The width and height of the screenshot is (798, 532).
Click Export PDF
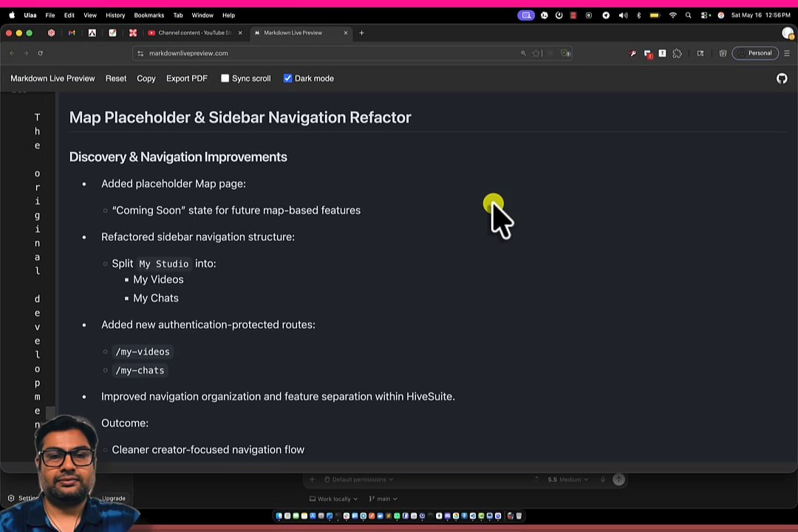(187, 78)
